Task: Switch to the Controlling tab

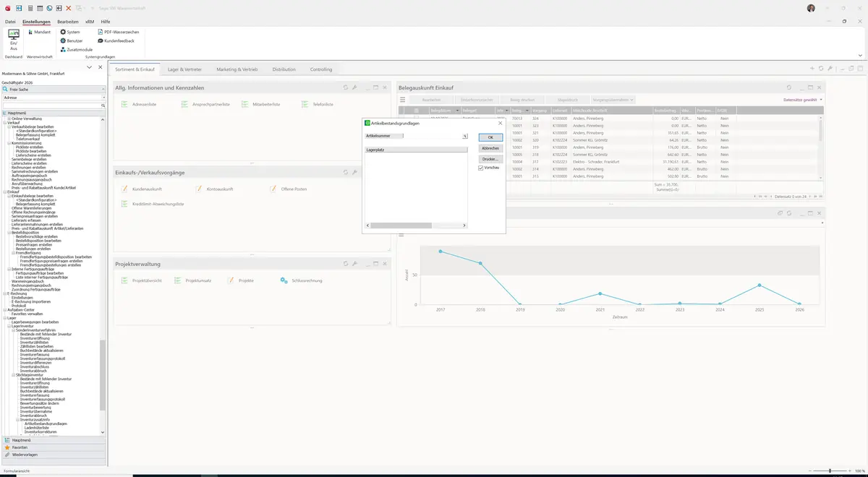Action: coord(321,69)
